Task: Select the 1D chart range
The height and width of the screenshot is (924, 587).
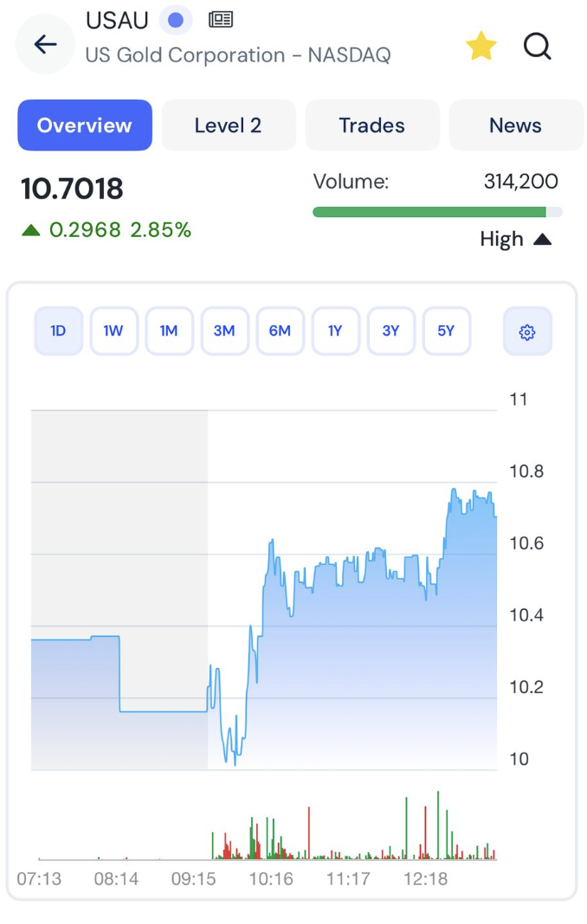Action: tap(58, 331)
